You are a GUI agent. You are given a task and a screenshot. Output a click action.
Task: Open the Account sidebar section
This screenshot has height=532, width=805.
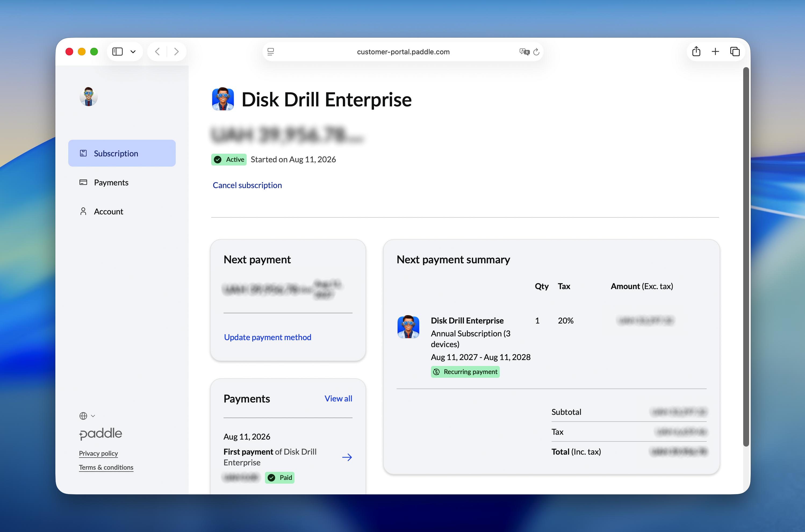point(122,211)
